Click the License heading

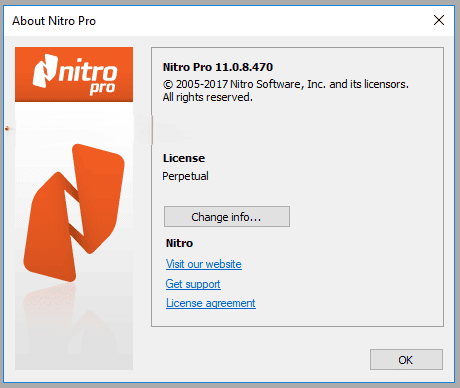click(184, 158)
